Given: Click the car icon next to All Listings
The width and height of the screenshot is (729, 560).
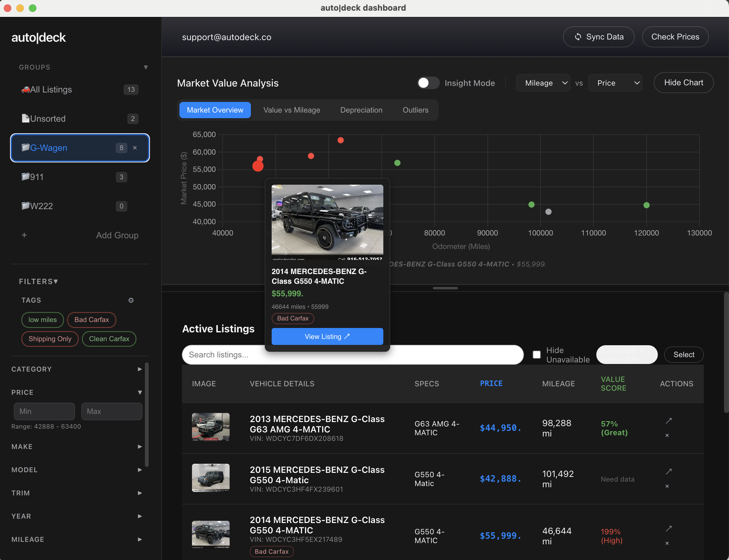Looking at the screenshot, I should pyautogui.click(x=26, y=89).
